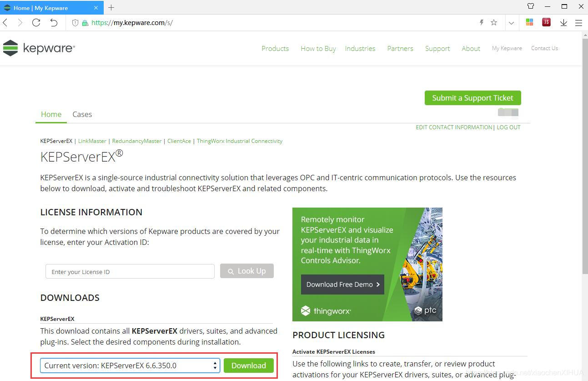Close the Home | My Kepware tab

[x=96, y=8]
